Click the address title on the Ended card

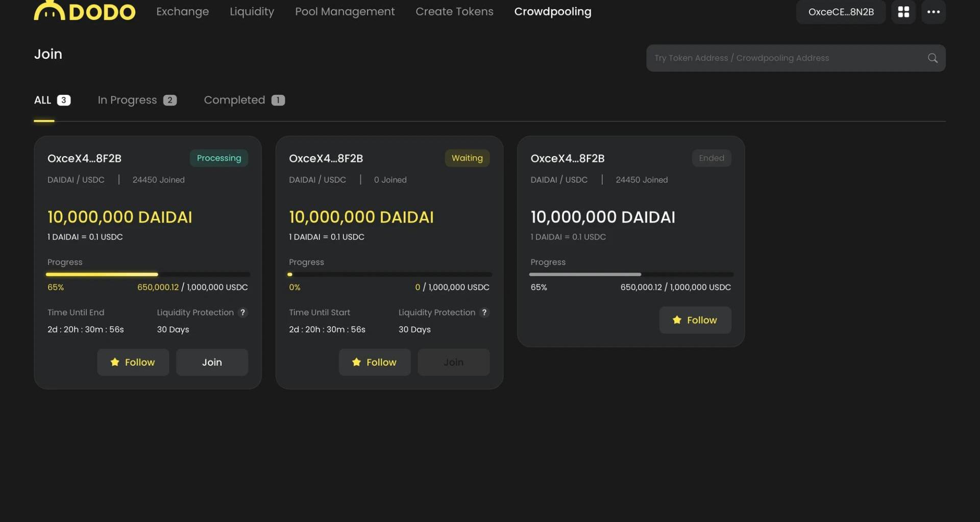[567, 159]
